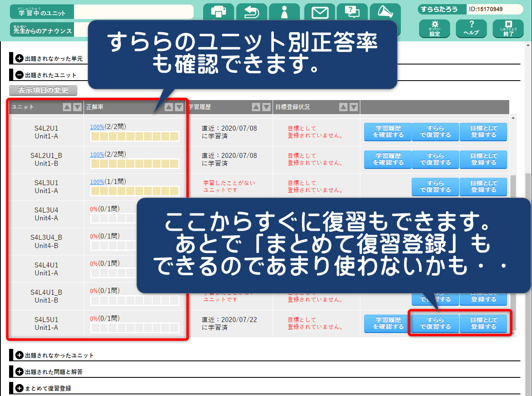Click 学習中のユニット field

[134, 12]
